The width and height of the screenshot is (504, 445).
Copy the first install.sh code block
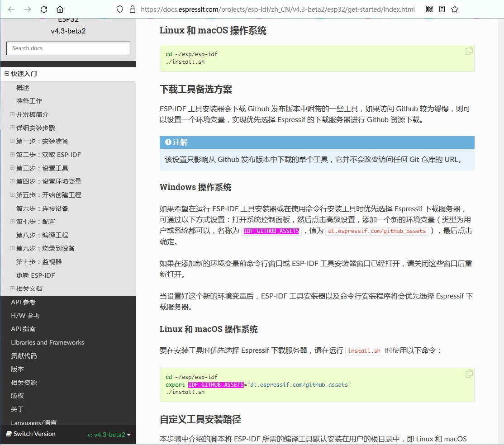469,51
